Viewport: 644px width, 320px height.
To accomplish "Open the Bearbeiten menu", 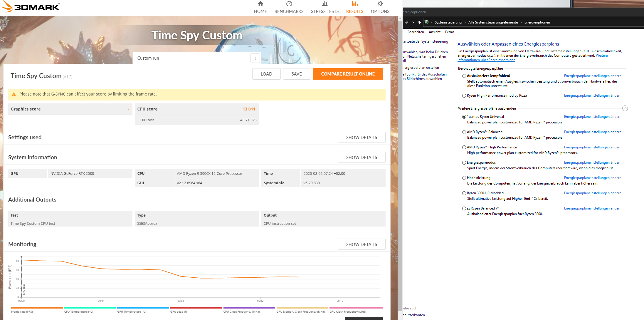I will coord(416,32).
